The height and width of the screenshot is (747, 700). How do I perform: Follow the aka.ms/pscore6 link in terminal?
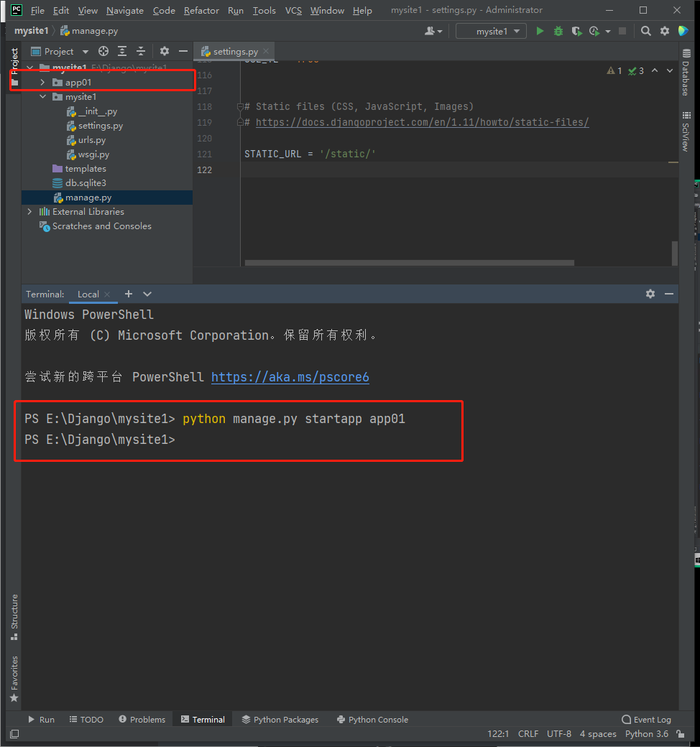[x=290, y=377]
